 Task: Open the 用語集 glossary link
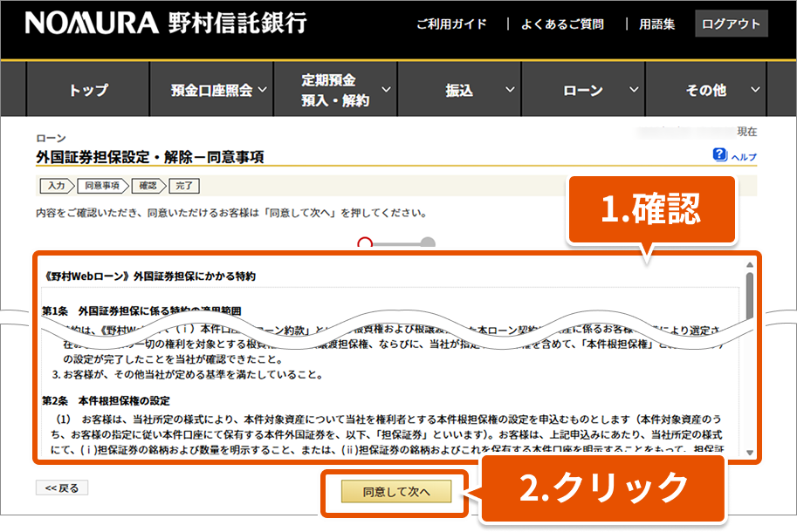click(656, 24)
